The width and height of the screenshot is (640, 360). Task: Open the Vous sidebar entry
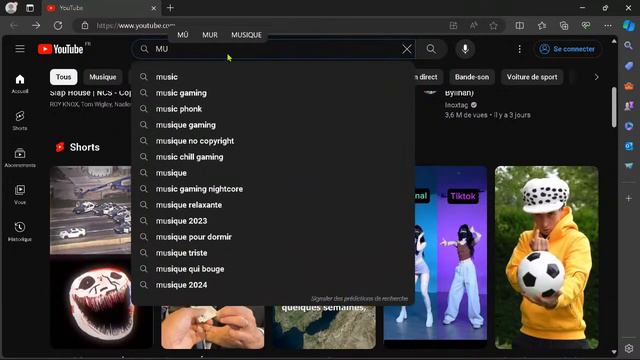click(20, 194)
